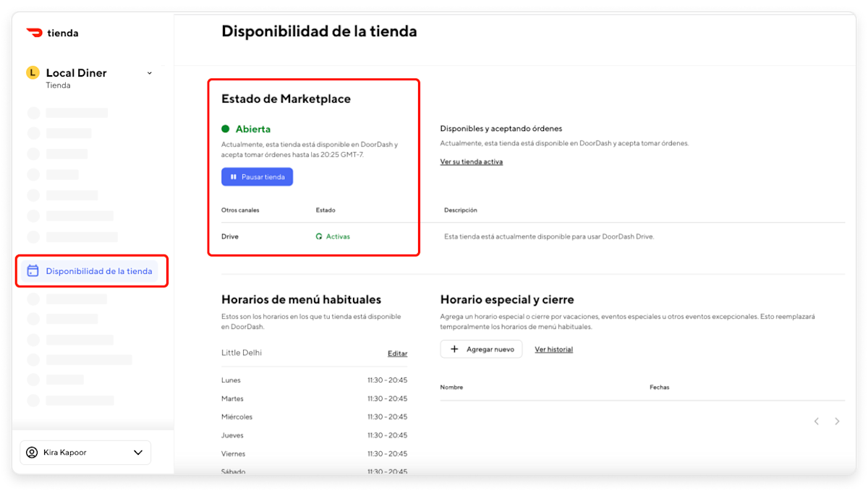Click the Viernes hours row
Screen dimensions: 868x496
pyautogui.click(x=315, y=454)
